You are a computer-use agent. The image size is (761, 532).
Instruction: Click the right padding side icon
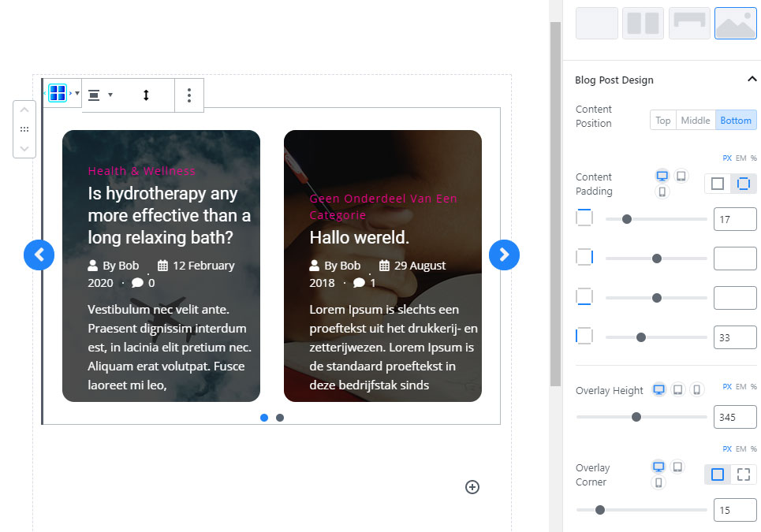pos(584,257)
